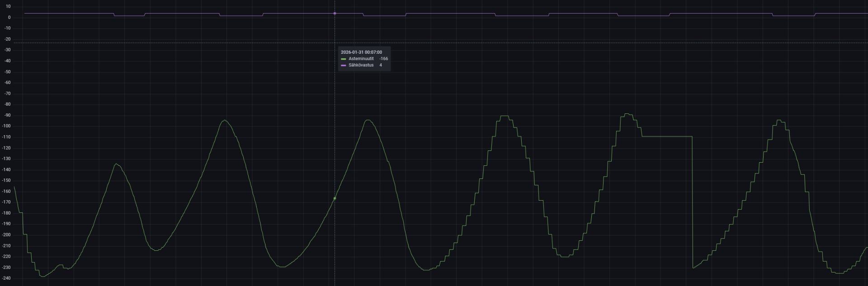
Task: Click the Asteminuutit series label in tooltip
Action: 361,59
